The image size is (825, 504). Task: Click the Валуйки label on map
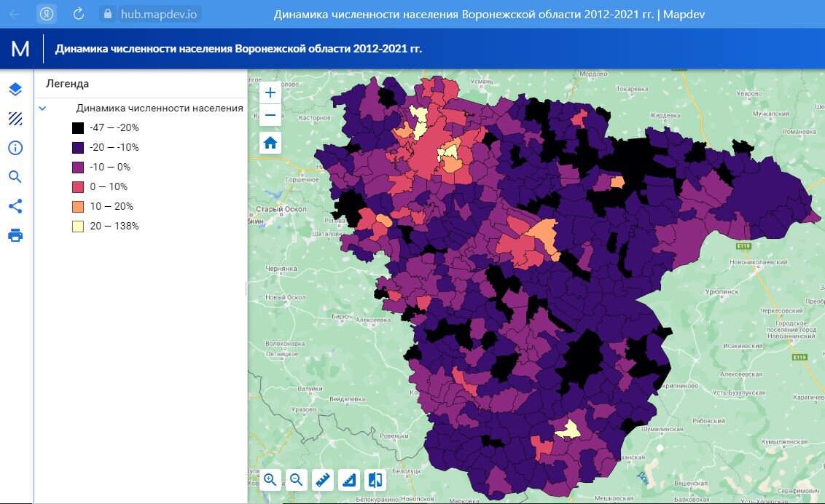pos(310,389)
